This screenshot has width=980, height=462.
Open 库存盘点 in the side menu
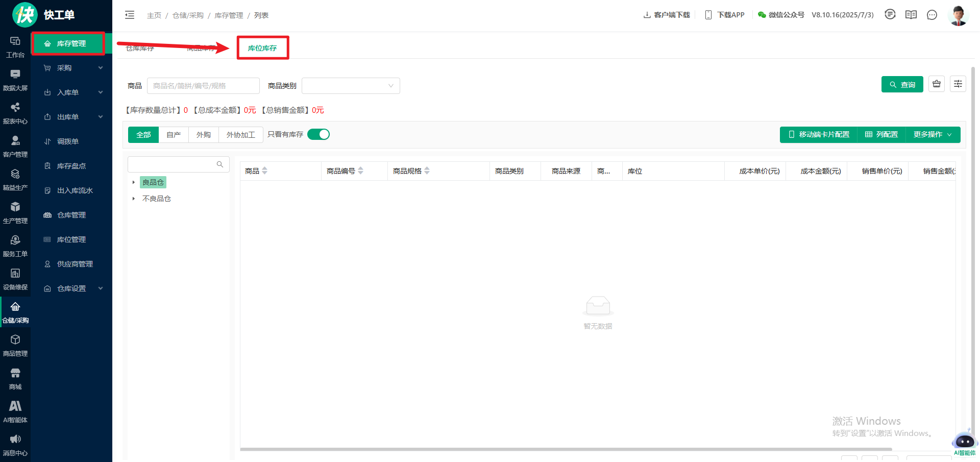click(x=71, y=166)
